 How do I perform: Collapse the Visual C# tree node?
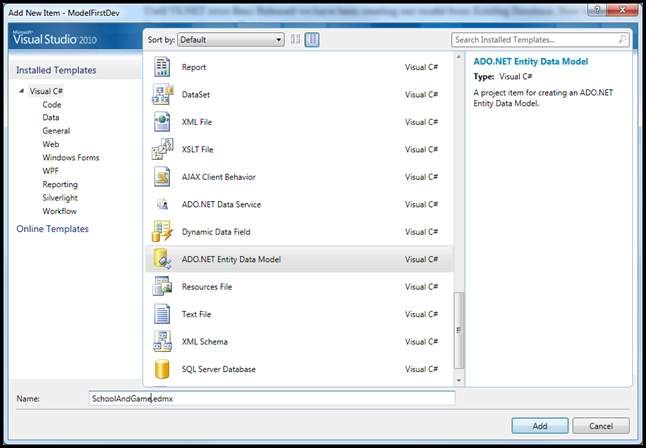coord(21,91)
